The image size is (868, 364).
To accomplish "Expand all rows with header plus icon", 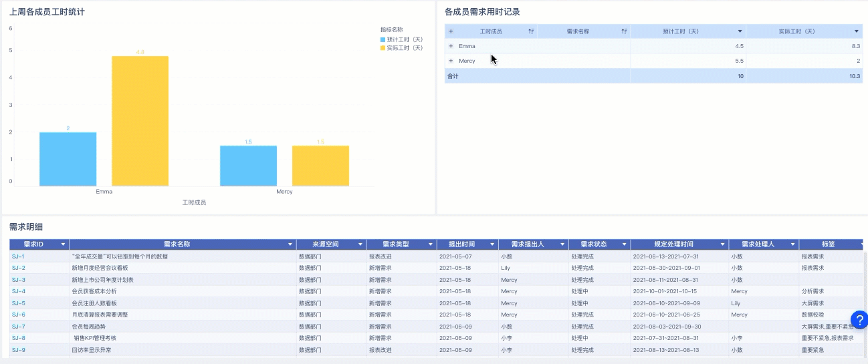I will pos(451,31).
